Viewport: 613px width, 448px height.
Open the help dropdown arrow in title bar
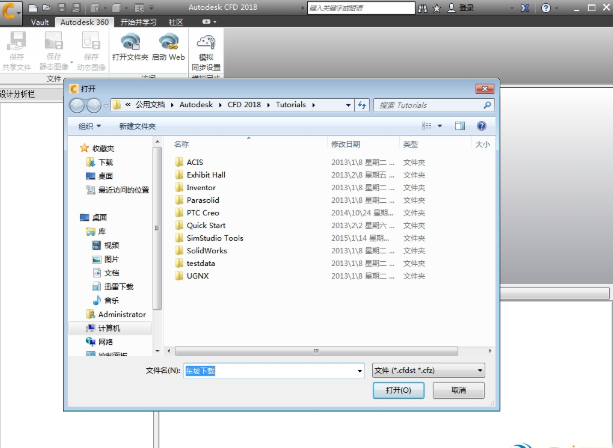click(x=556, y=8)
